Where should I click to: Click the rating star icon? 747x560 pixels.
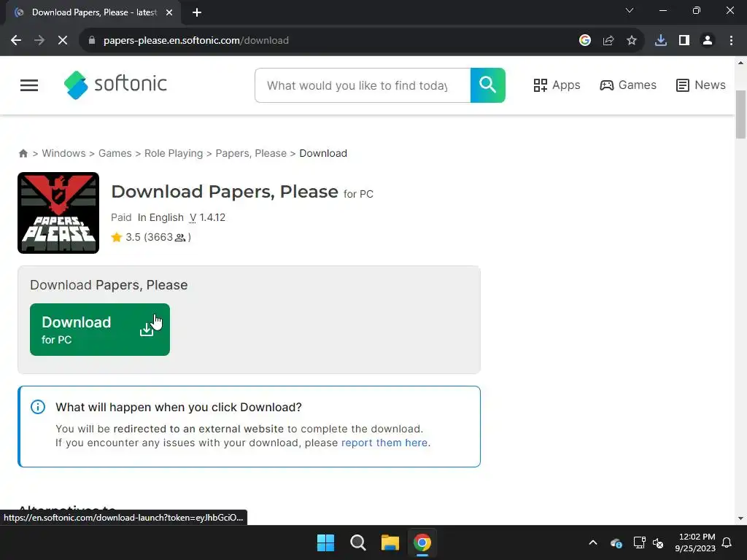[x=116, y=237]
